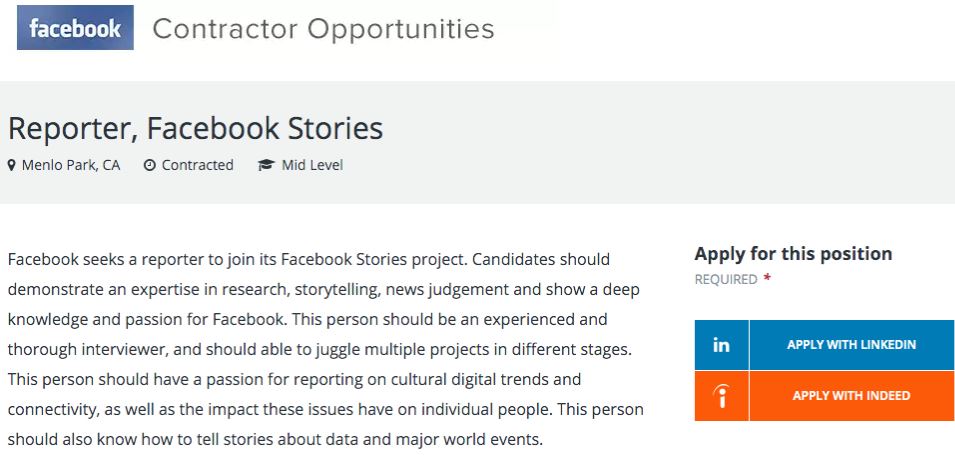The height and width of the screenshot is (457, 955).
Task: Click the REQUIRED label
Action: 726,280
